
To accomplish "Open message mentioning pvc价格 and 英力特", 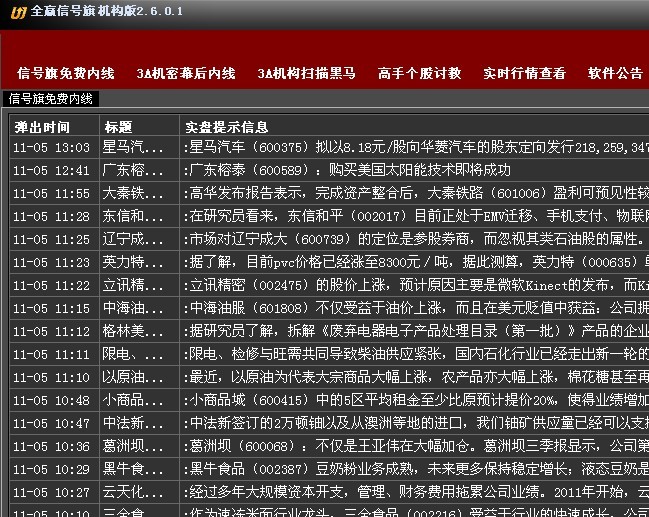I will point(414,262).
